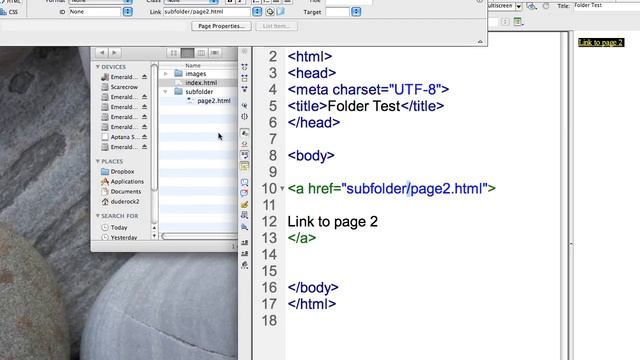Click the Expand All coding toolbar icon

coord(244,89)
